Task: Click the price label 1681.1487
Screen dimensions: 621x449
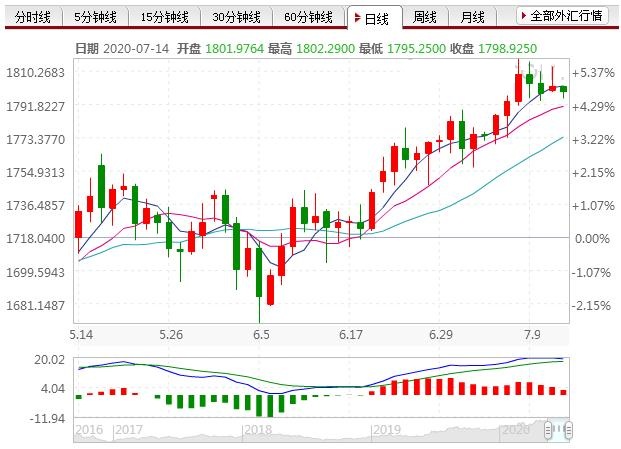Action: [x=35, y=305]
